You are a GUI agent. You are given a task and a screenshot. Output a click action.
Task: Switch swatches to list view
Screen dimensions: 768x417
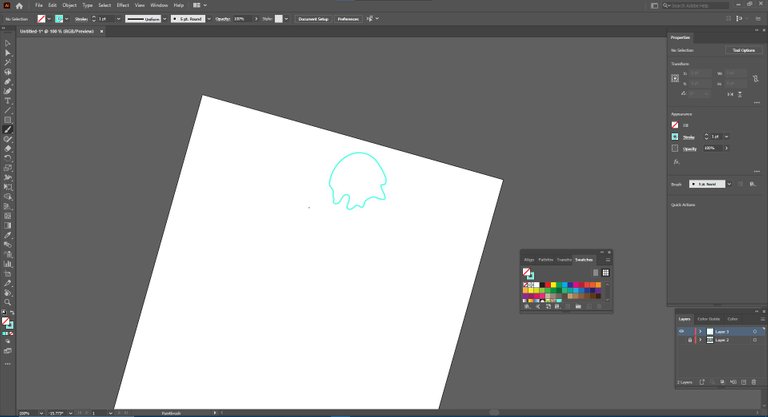click(x=596, y=273)
